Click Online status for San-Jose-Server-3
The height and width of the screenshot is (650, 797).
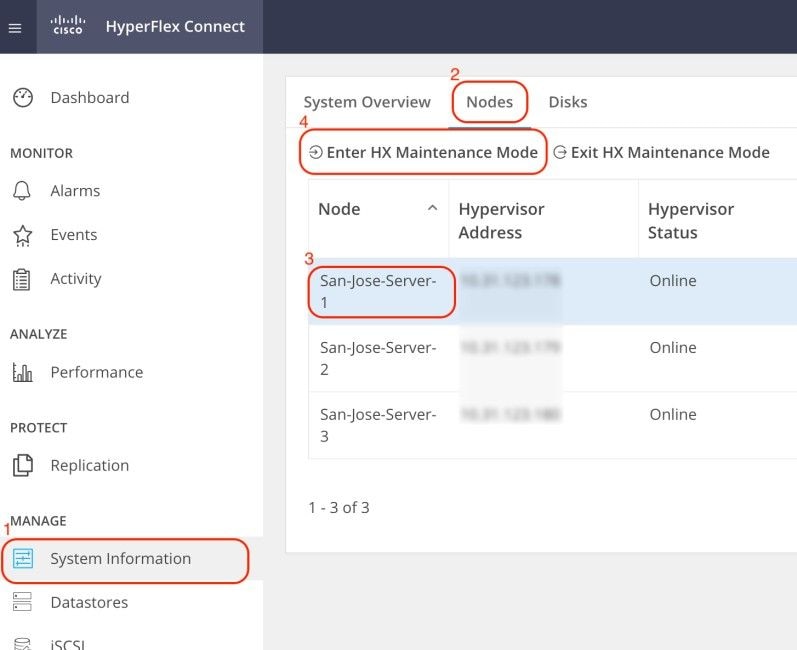(x=673, y=414)
